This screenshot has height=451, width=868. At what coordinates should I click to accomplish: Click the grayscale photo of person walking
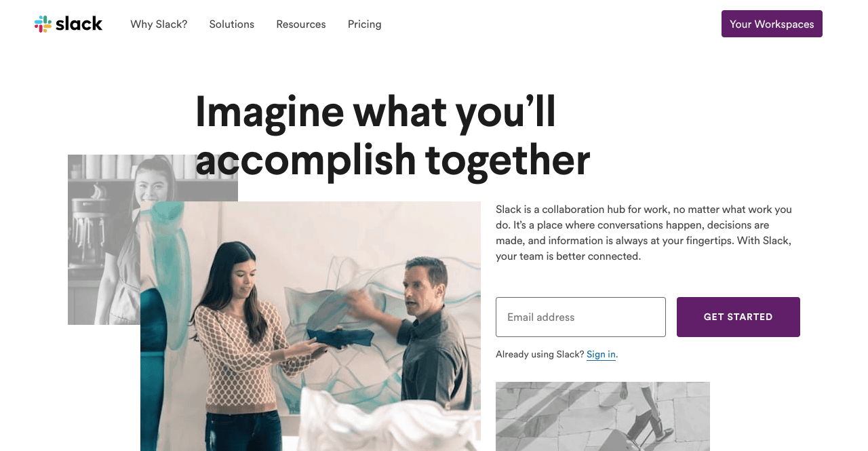click(x=603, y=416)
